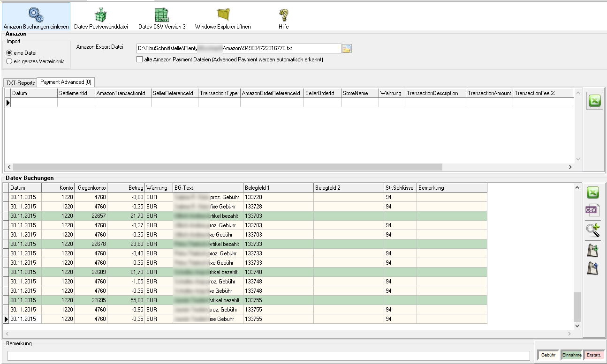Sort bookings by Betrag column header

point(126,188)
